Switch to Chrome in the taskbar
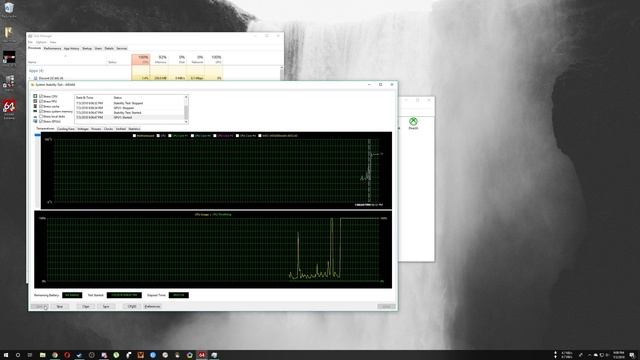The height and width of the screenshot is (360, 640). tap(55, 355)
